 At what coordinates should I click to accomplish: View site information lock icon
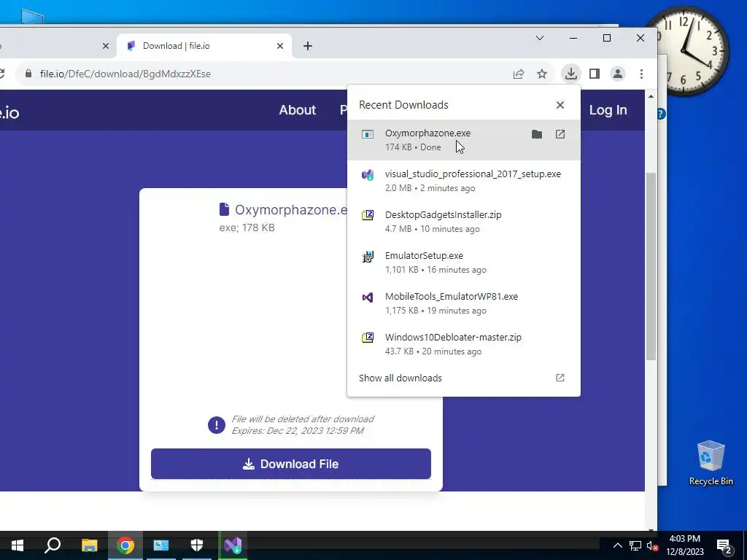pos(28,74)
